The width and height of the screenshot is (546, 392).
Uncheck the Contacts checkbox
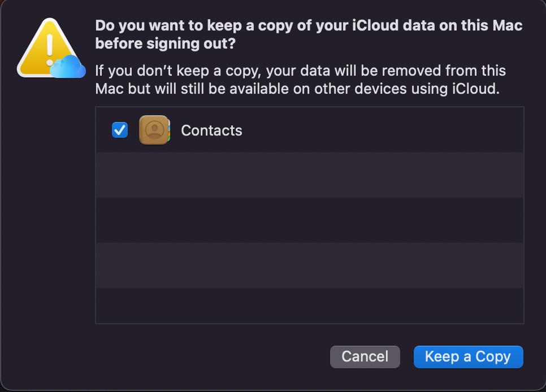(120, 130)
